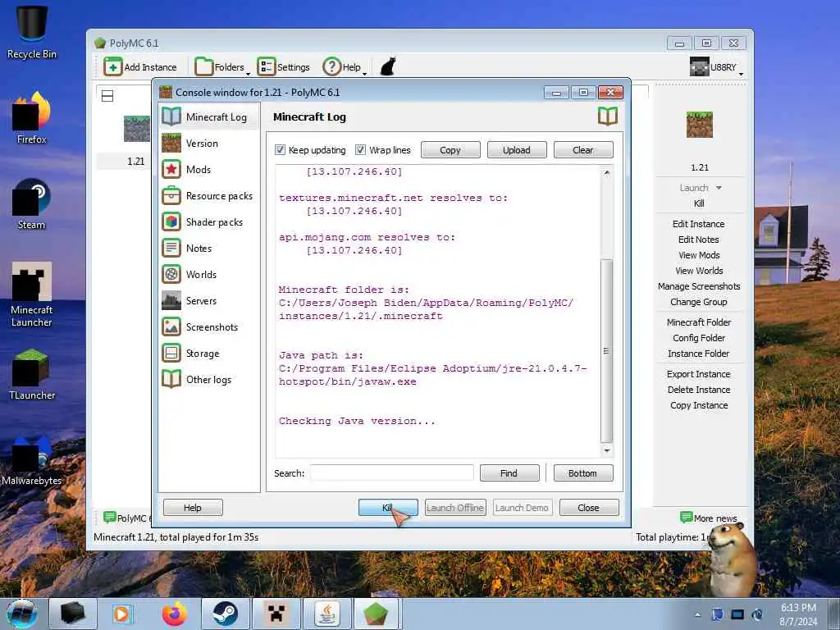Open Minecraft Launcher desktop icon
Image resolution: width=840 pixels, height=630 pixels.
tap(32, 294)
